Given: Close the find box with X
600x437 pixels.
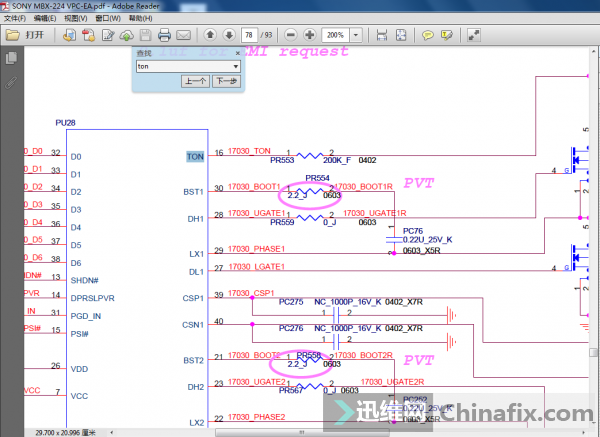Looking at the screenshot, I should click(x=238, y=53).
